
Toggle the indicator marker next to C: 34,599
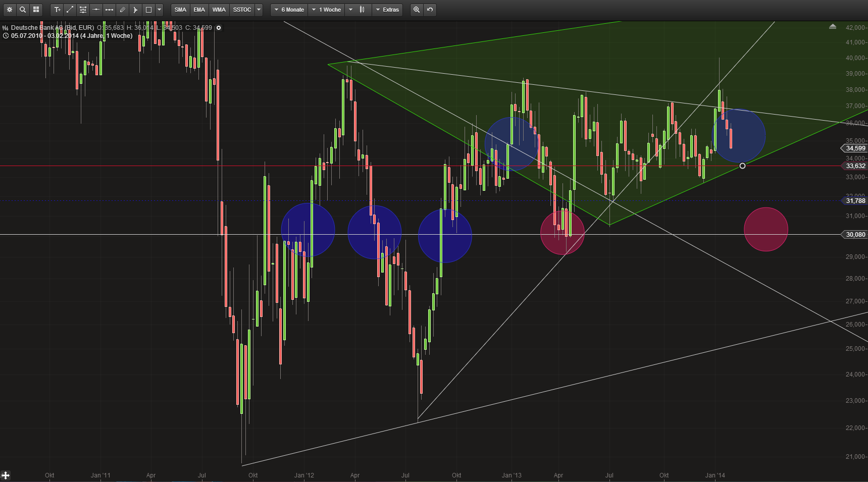pos(218,28)
